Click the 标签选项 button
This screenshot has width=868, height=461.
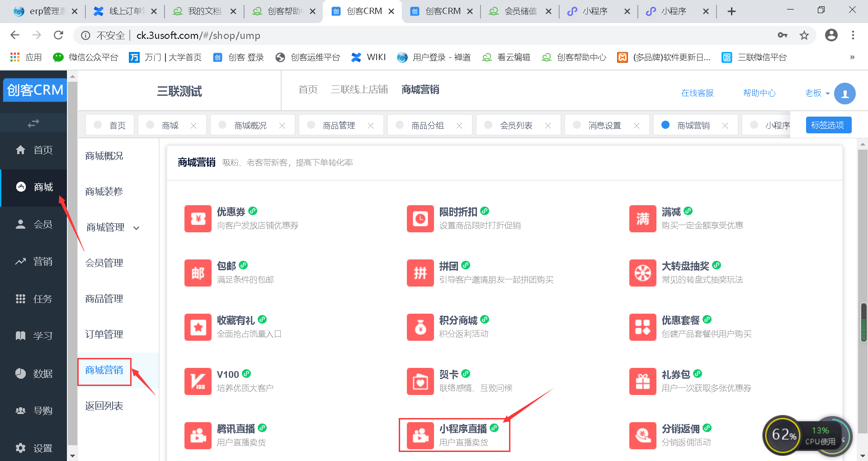coord(828,125)
